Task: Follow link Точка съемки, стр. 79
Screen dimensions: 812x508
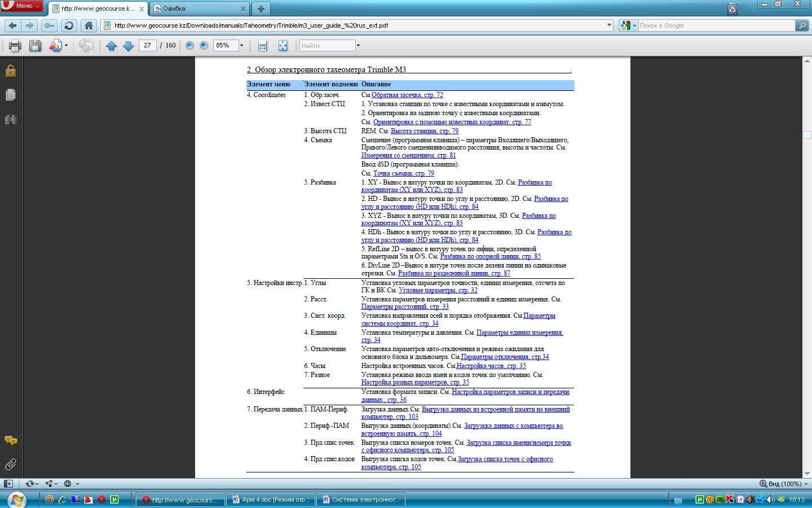Action: [404, 173]
